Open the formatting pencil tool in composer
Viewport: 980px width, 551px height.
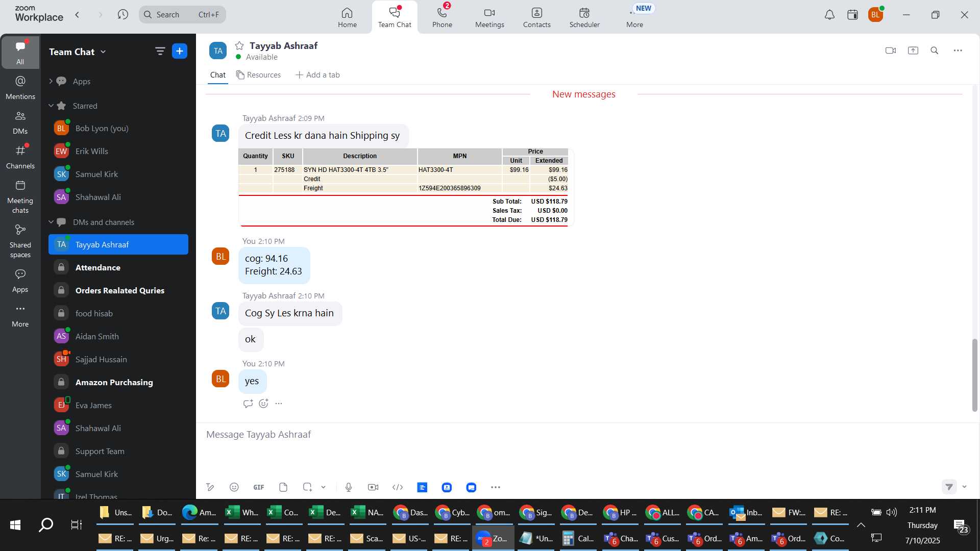[x=210, y=487]
